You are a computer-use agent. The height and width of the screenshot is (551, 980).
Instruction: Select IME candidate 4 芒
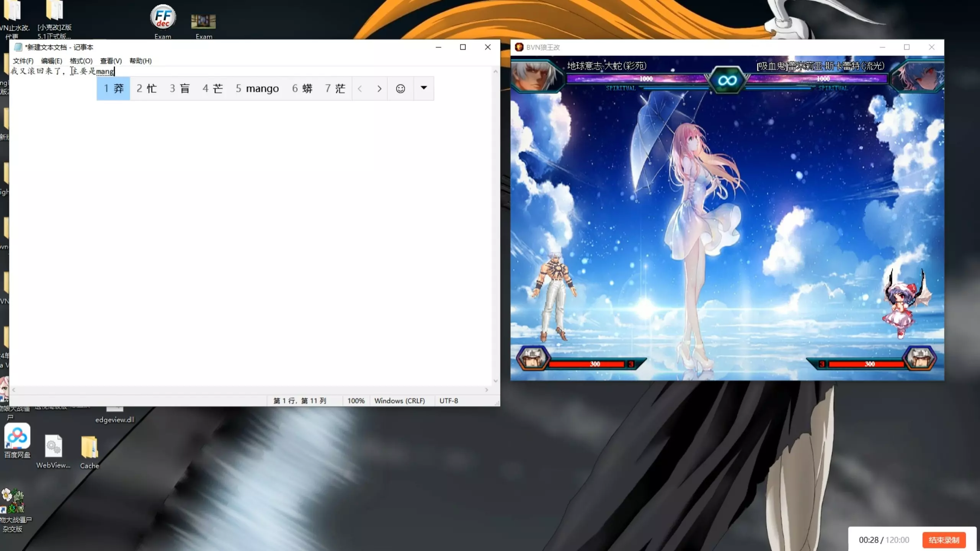212,89
